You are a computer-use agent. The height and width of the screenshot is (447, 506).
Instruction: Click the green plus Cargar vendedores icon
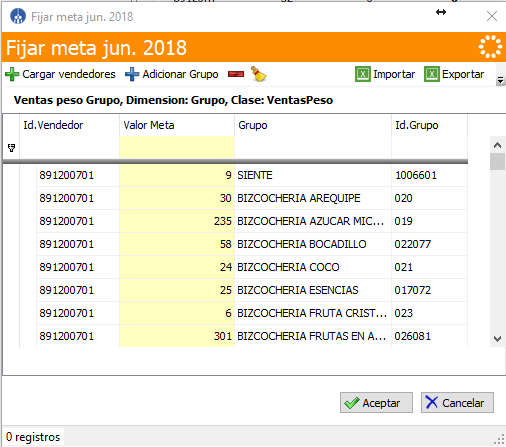[x=12, y=74]
